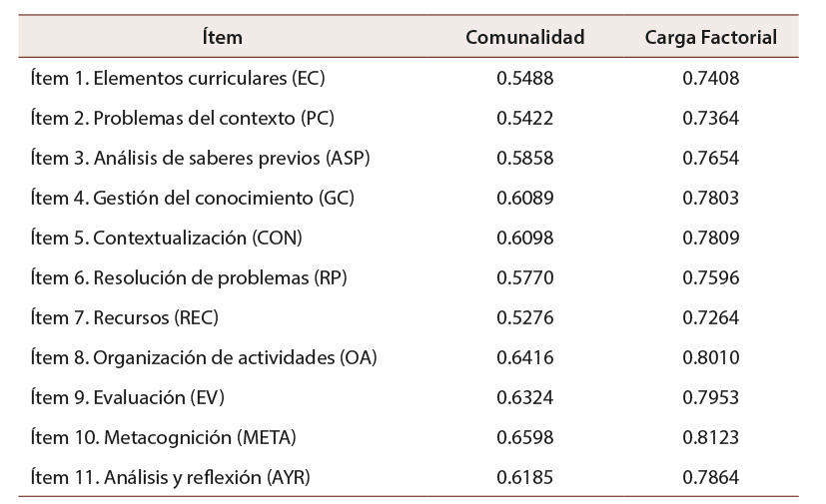
Task: Click Ítem 11 Análisis y reflexión label
Action: coord(170,477)
